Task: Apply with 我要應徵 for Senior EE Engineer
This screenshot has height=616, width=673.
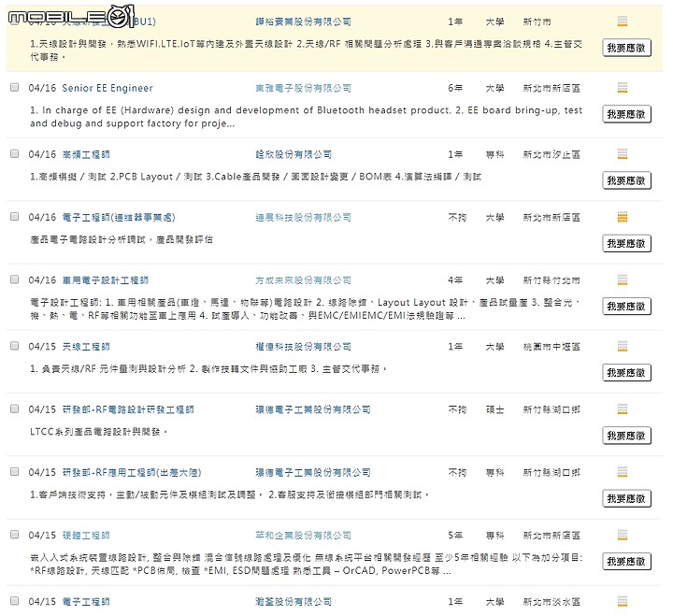Action: [626, 114]
